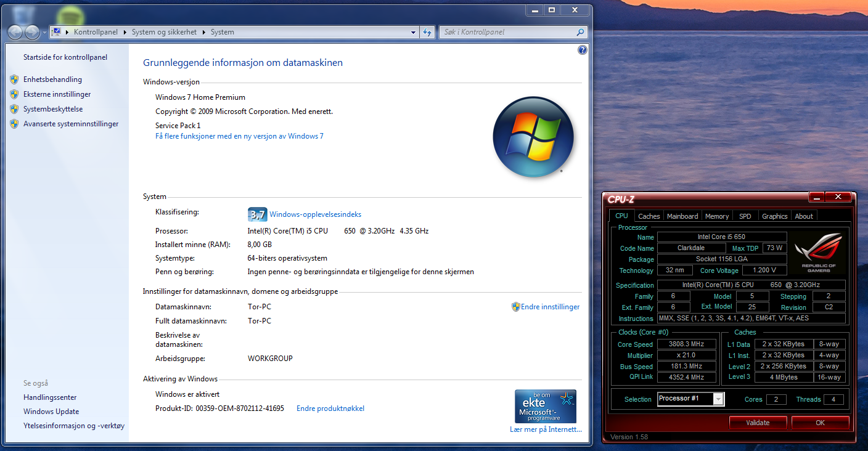Image resolution: width=868 pixels, height=451 pixels.
Task: Click the Level 3 cache value 4 MBytes
Action: coord(784,377)
